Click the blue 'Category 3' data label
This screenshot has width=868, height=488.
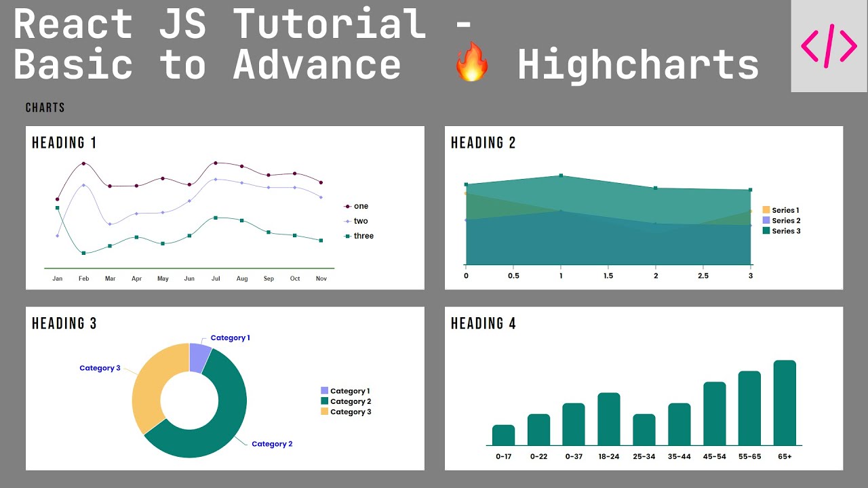click(x=100, y=368)
